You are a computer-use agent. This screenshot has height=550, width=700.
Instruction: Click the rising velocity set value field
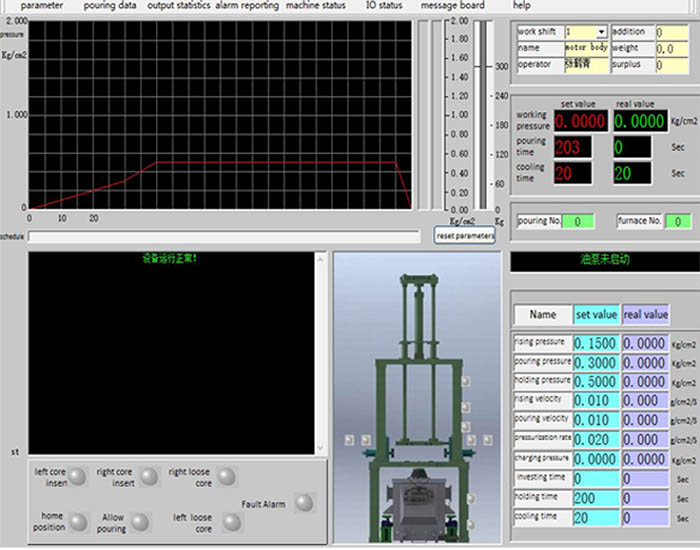click(x=596, y=401)
